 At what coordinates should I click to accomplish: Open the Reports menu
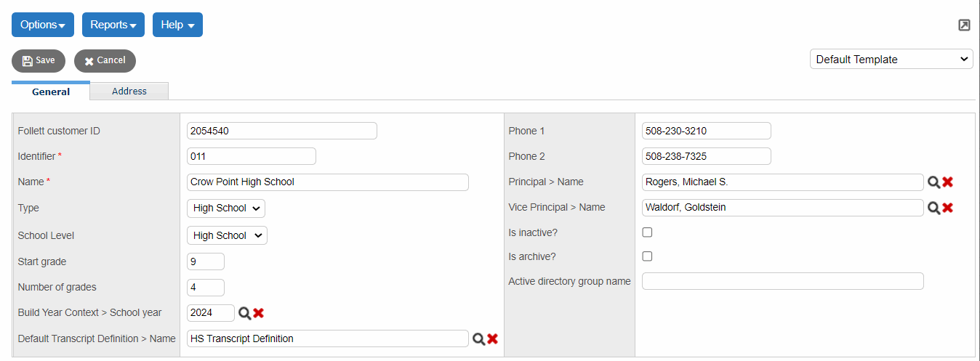[113, 25]
